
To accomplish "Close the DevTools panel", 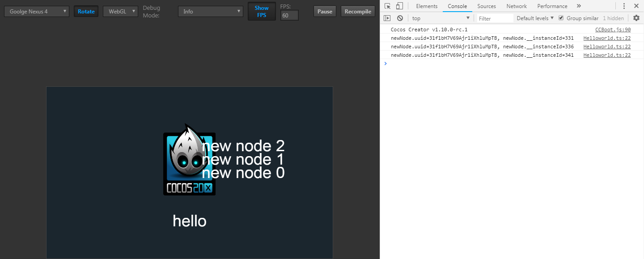I will click(636, 6).
